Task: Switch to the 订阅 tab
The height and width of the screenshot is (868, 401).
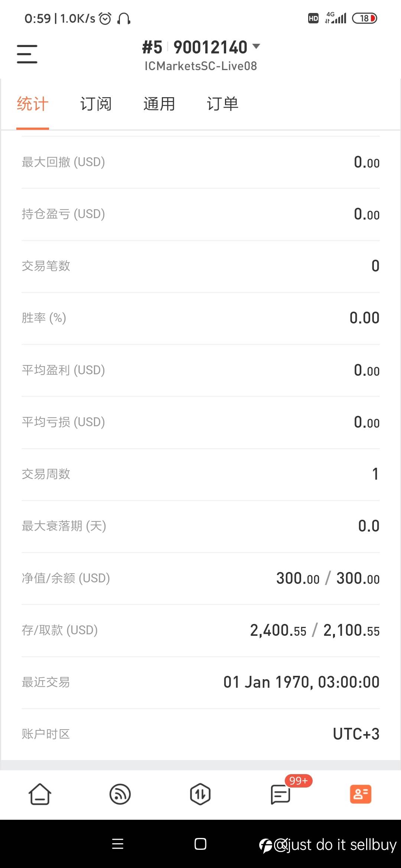Action: (x=96, y=104)
